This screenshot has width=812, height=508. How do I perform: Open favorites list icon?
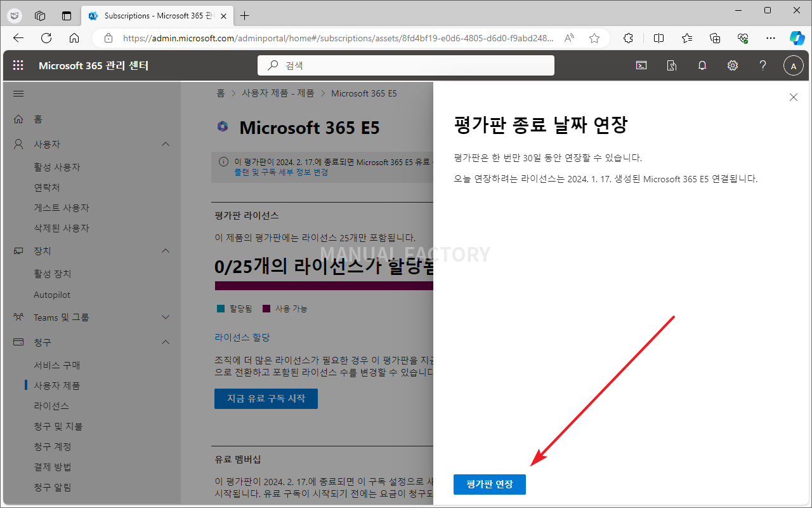687,38
